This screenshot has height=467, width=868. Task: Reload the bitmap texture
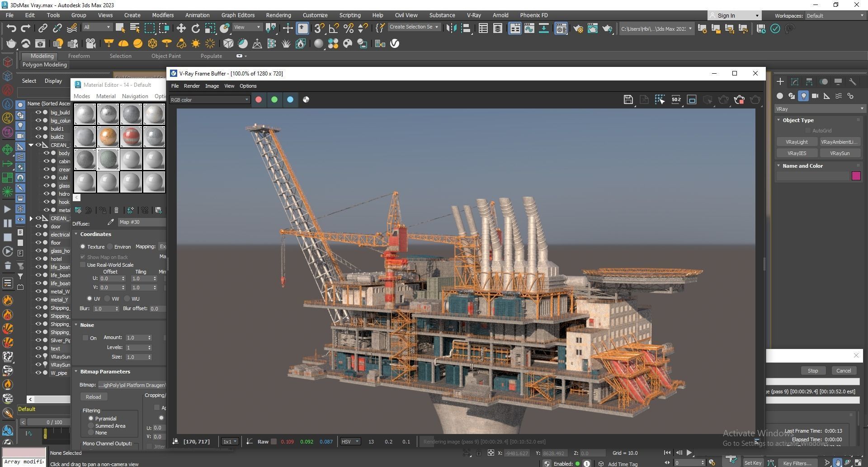[x=94, y=397]
